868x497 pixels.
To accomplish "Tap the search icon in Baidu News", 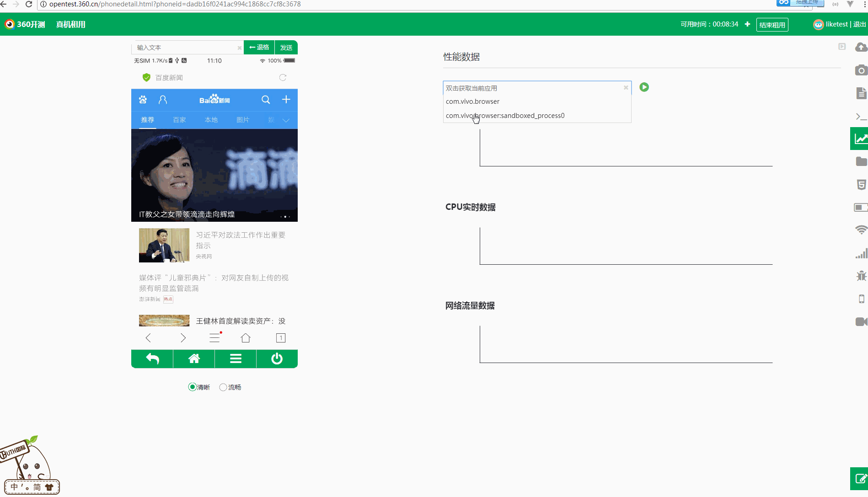I will (266, 100).
